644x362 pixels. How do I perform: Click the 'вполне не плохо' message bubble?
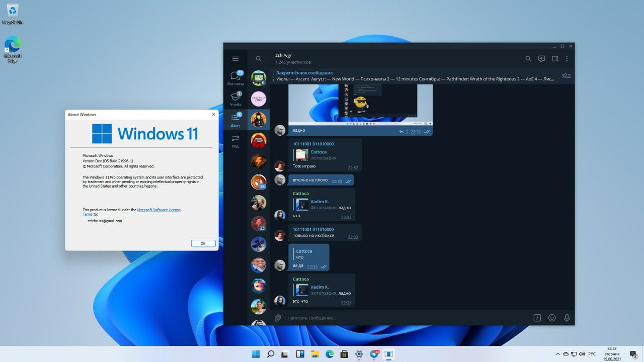[x=320, y=180]
